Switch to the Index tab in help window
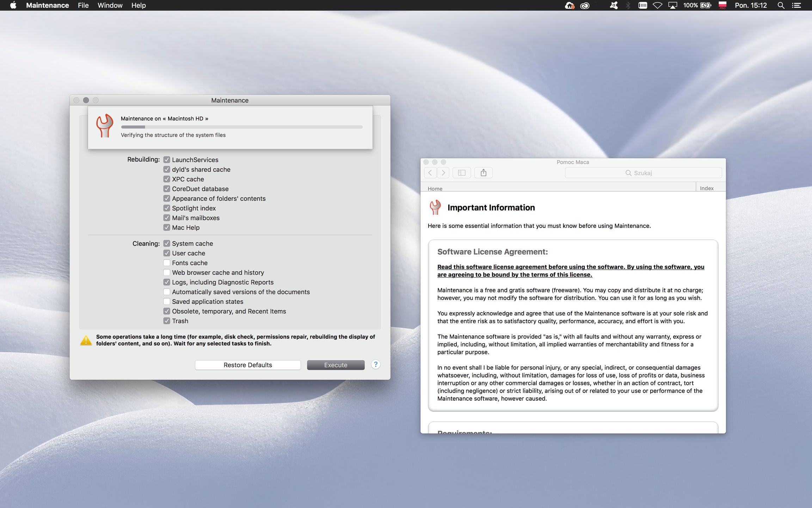This screenshot has height=508, width=812. pos(707,188)
